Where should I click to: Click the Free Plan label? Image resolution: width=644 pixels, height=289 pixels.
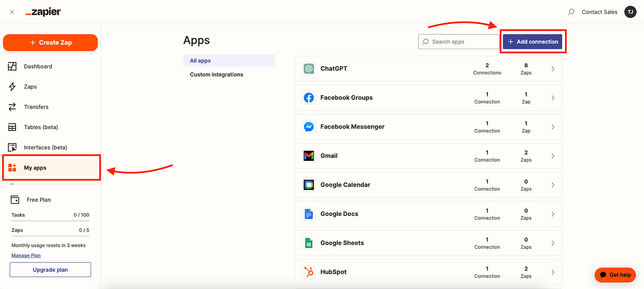click(x=39, y=200)
